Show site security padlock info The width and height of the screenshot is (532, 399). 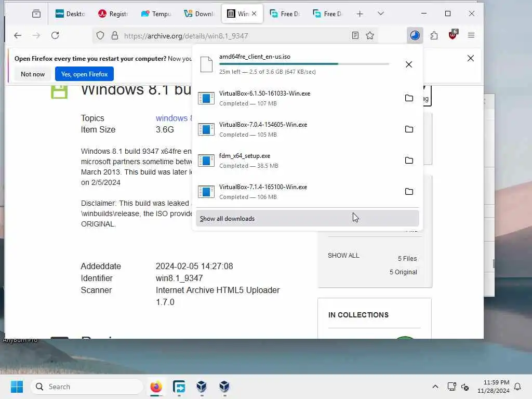coord(115,35)
